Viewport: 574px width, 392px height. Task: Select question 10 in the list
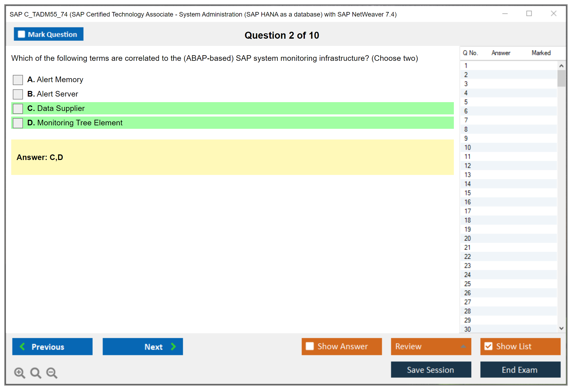(467, 147)
